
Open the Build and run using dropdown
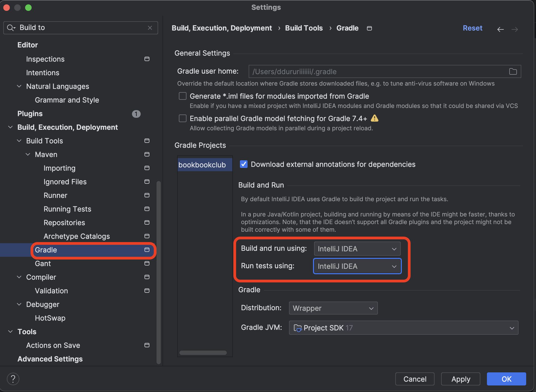coord(357,249)
